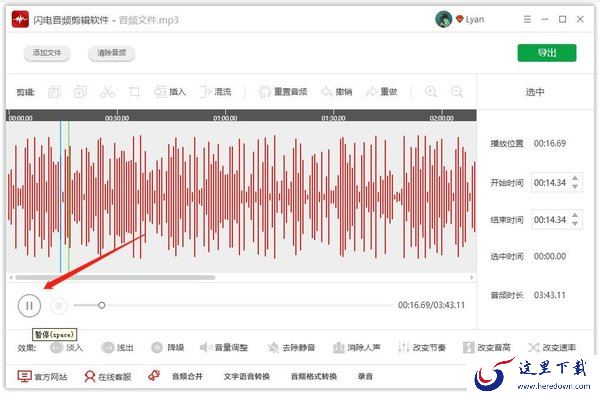
Task: Open 官方网站 official website link
Action: click(x=42, y=376)
